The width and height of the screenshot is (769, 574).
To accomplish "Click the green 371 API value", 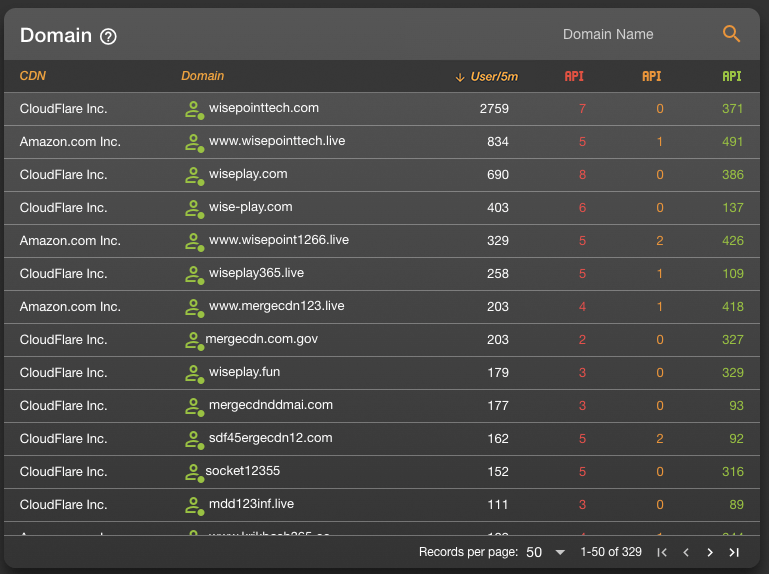I will (732, 109).
